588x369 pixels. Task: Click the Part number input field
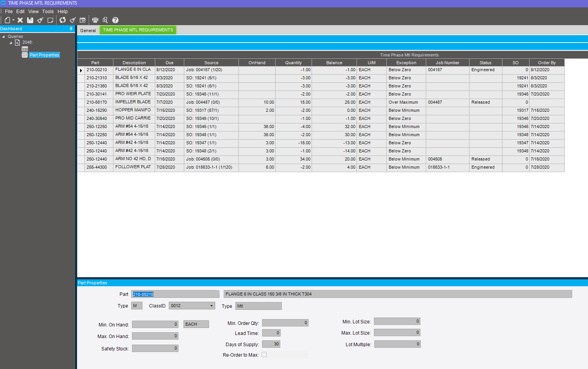click(x=175, y=294)
